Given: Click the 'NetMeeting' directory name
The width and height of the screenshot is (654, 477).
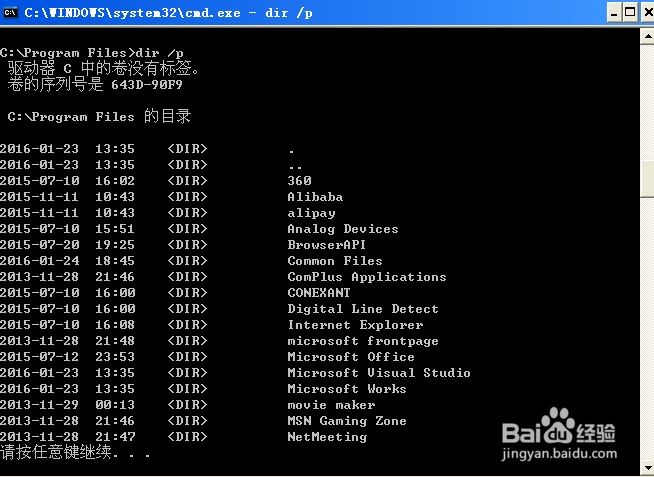Looking at the screenshot, I should [327, 437].
